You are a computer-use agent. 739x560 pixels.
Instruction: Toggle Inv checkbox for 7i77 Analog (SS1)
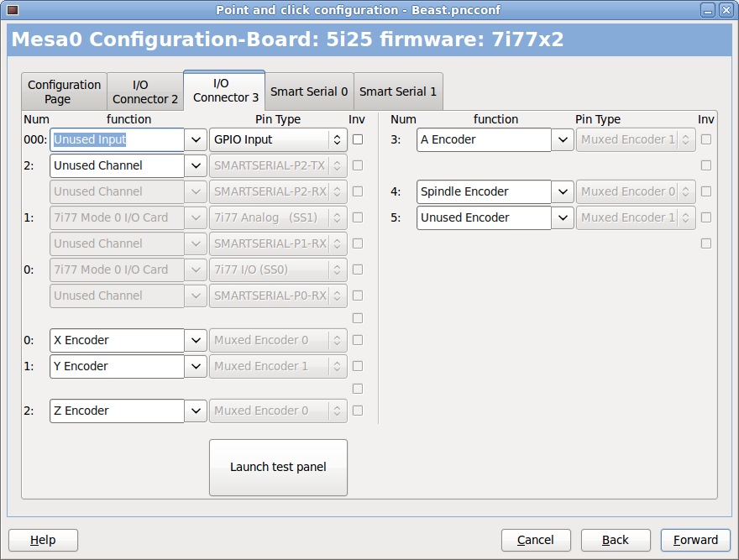(x=358, y=217)
